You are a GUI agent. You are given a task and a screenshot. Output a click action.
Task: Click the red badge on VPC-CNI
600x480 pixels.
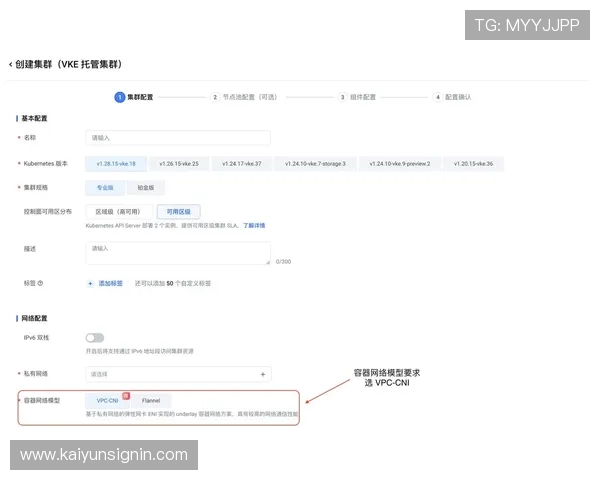[126, 396]
